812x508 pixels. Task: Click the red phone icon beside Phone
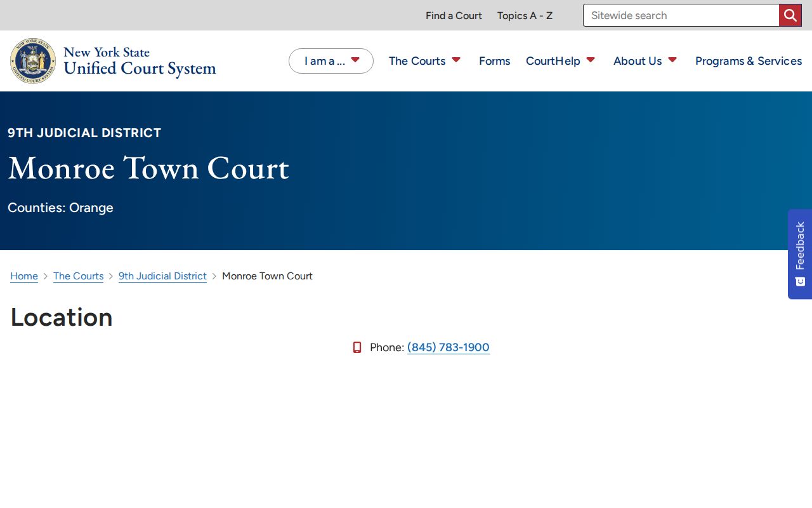[357, 347]
